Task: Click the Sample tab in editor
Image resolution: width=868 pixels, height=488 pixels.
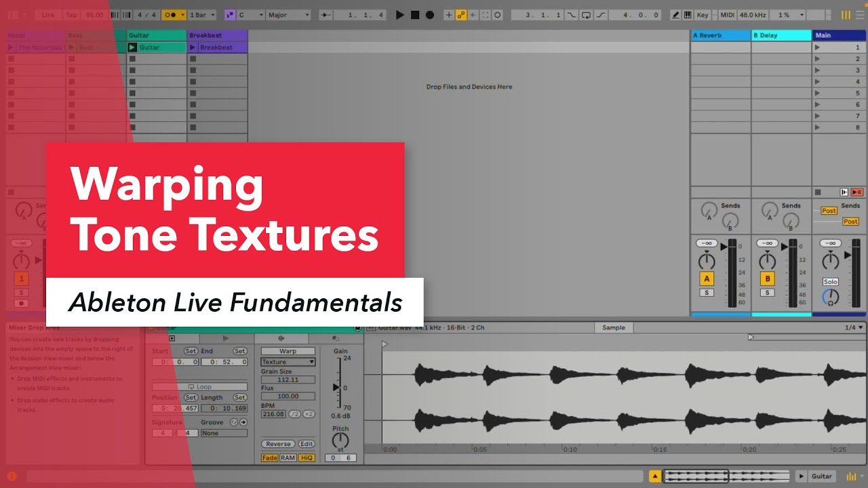Action: pyautogui.click(x=614, y=327)
